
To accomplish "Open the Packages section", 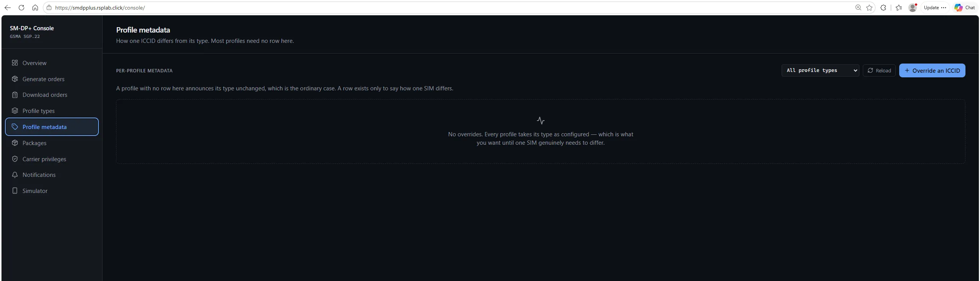I will pos(52,143).
